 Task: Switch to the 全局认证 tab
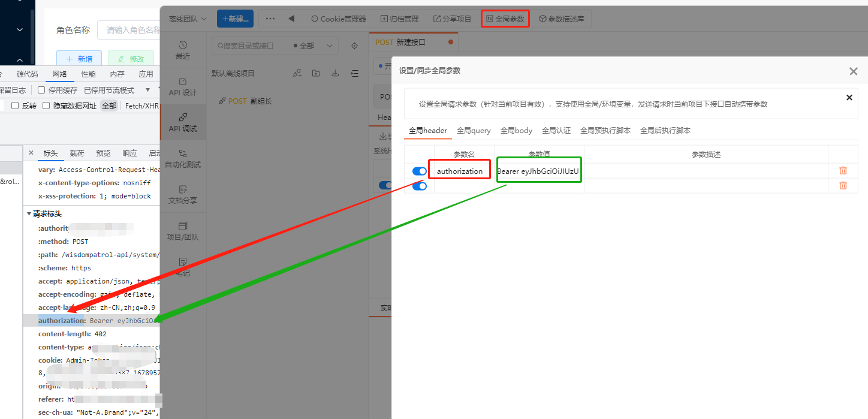click(556, 130)
